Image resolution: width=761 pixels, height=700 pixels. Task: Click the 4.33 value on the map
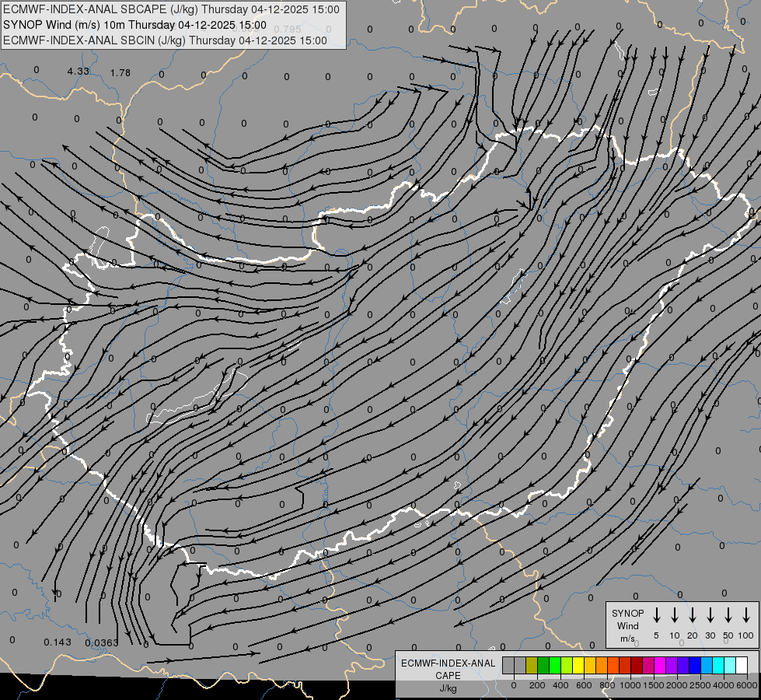coord(79,71)
